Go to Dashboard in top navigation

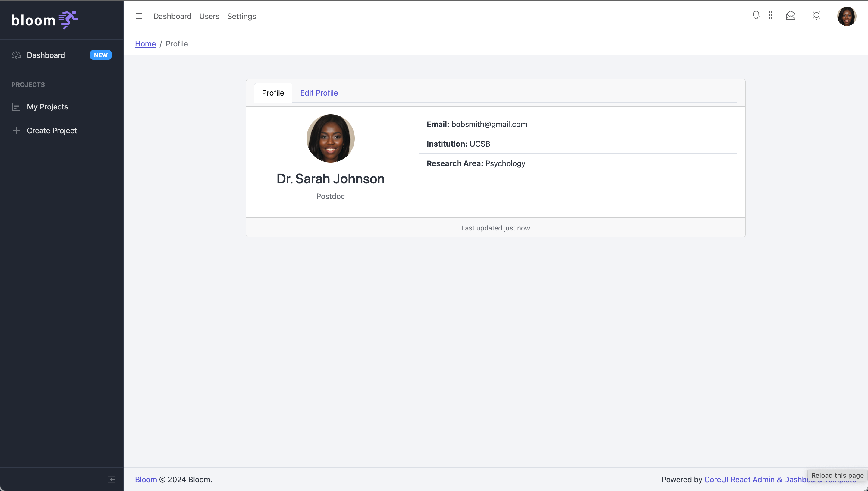click(x=172, y=16)
